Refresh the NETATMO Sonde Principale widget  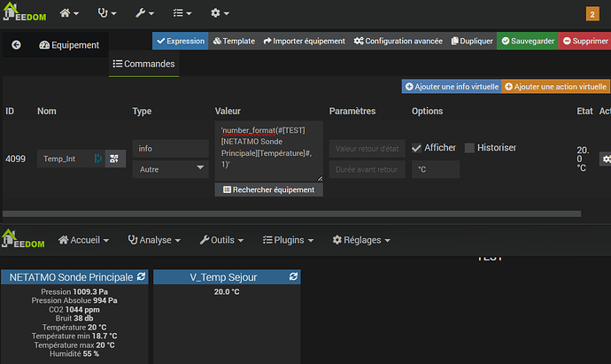click(141, 276)
